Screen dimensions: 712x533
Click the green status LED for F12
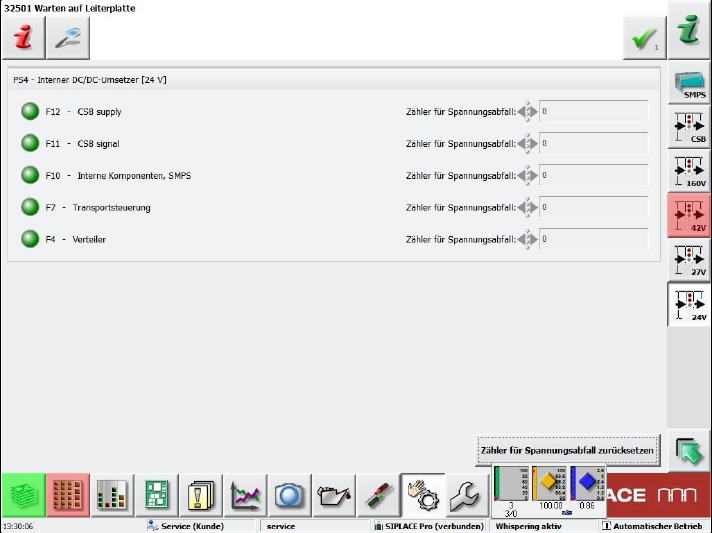click(x=30, y=111)
